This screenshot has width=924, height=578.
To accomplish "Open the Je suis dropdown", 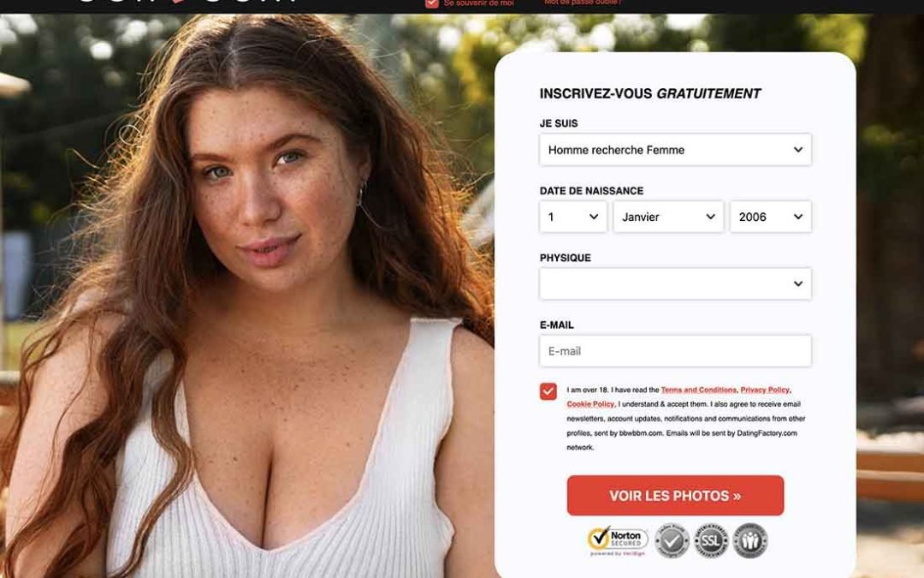I will point(675,150).
